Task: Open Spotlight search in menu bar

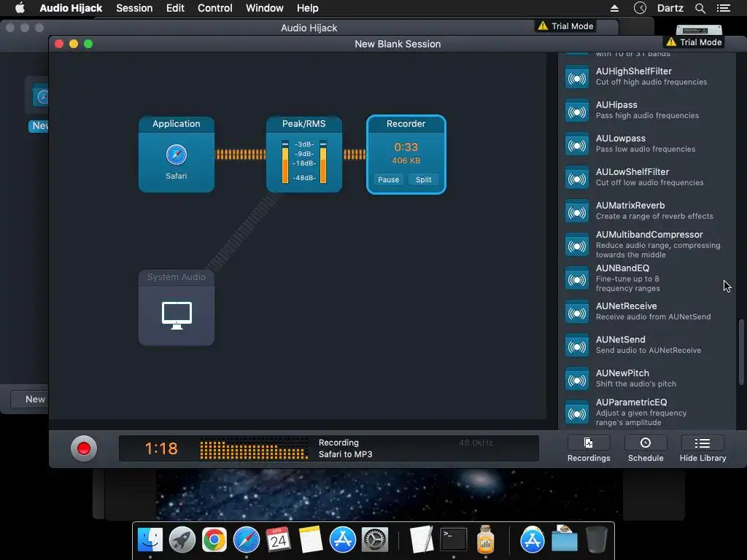Action: [x=700, y=8]
